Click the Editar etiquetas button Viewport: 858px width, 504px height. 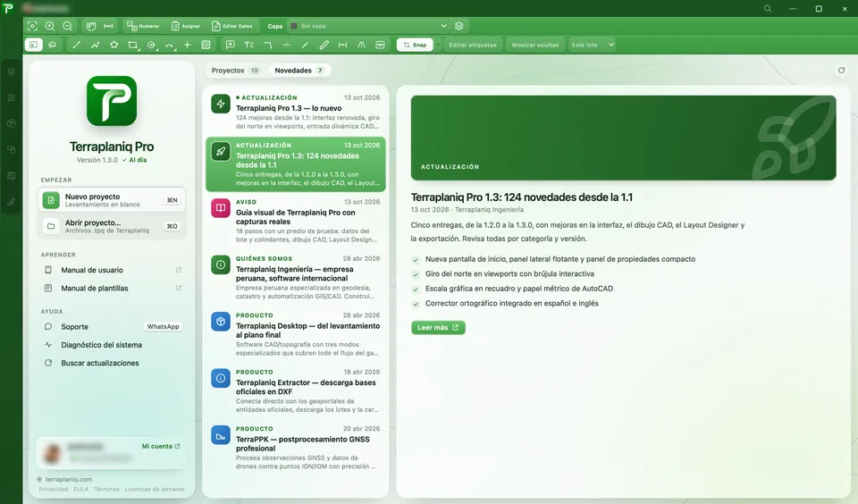(x=473, y=45)
